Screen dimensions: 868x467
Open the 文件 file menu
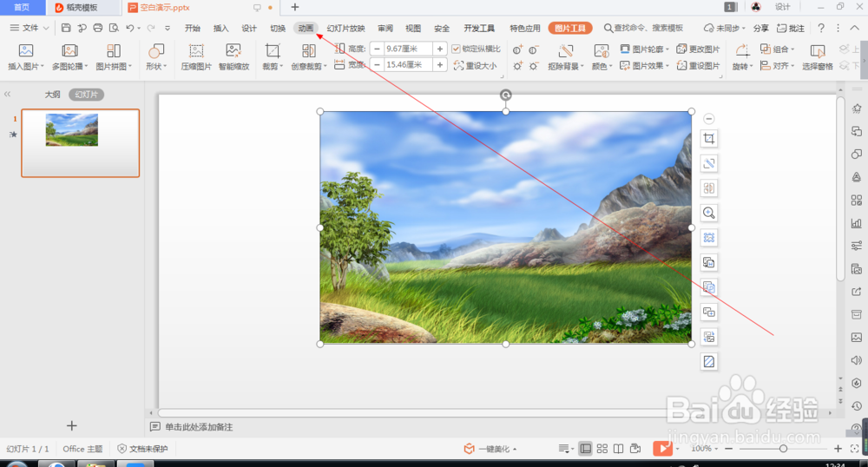30,28
